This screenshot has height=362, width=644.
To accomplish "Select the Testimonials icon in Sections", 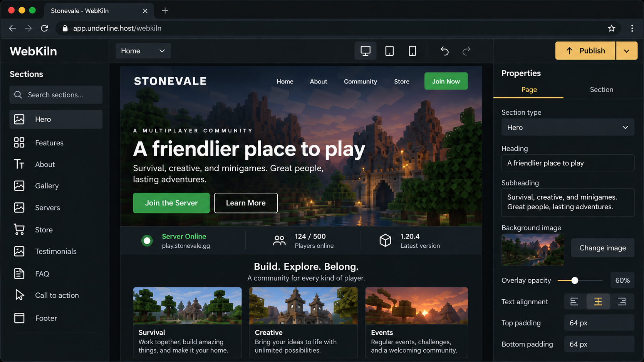I will (x=19, y=251).
